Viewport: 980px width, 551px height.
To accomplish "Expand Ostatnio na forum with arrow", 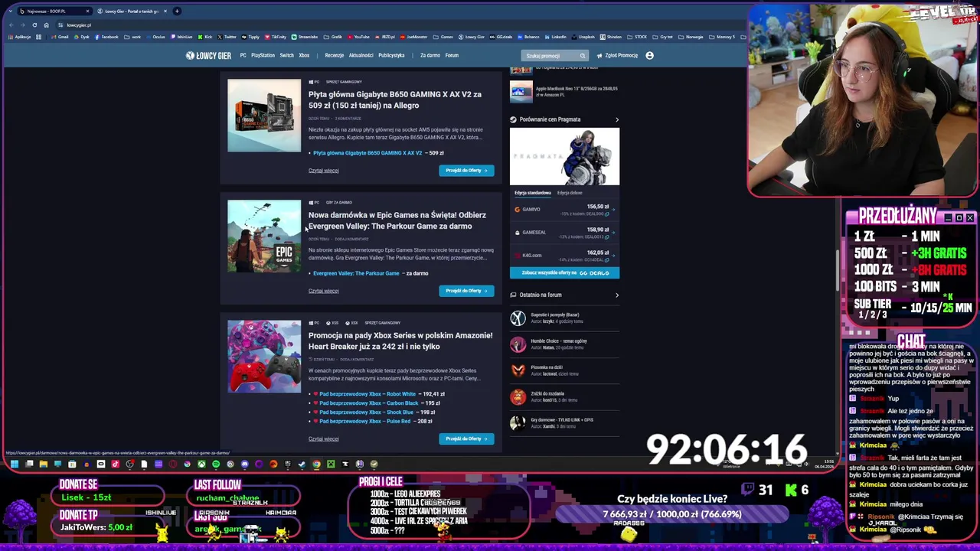I will click(617, 295).
